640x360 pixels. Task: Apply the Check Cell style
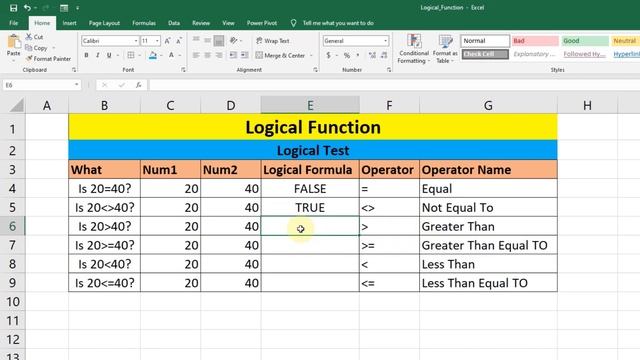(485, 54)
